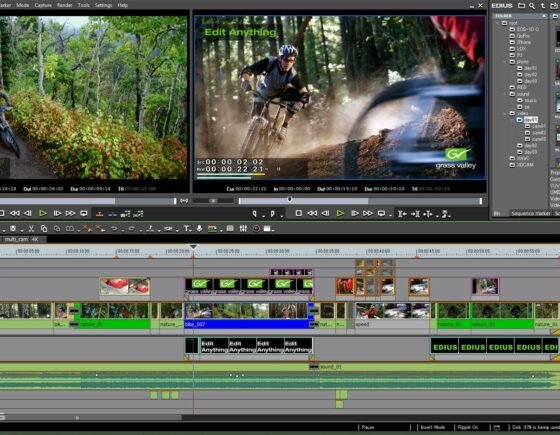
Task: Collapse the root folder tree node
Action: pos(497,23)
